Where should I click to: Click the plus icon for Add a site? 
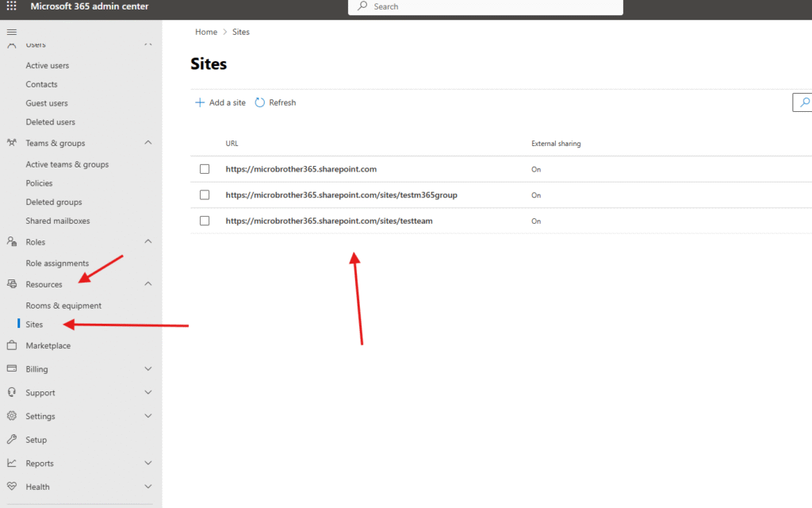[x=200, y=102]
